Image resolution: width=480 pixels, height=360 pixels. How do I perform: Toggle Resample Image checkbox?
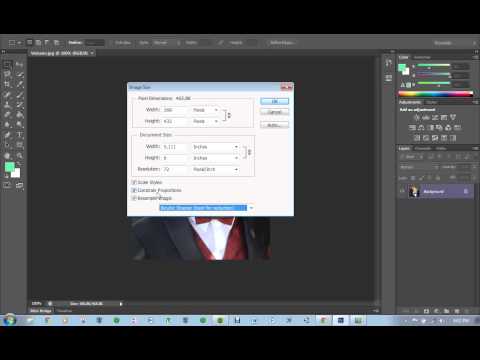point(134,198)
